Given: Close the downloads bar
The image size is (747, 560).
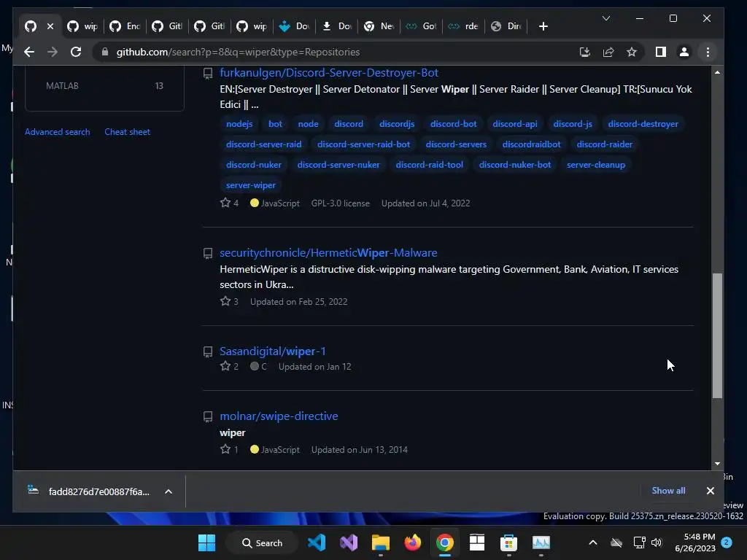Looking at the screenshot, I should click(710, 491).
